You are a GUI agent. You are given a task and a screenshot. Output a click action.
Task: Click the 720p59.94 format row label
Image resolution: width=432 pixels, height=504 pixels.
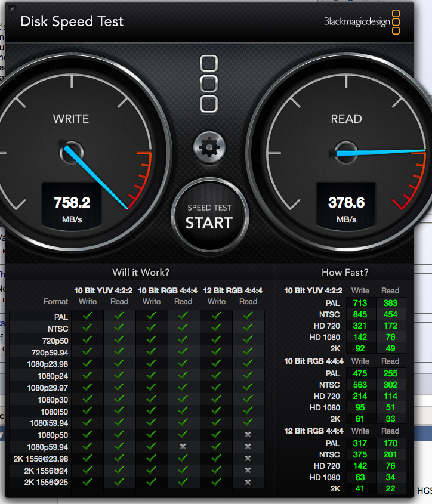click(x=50, y=353)
